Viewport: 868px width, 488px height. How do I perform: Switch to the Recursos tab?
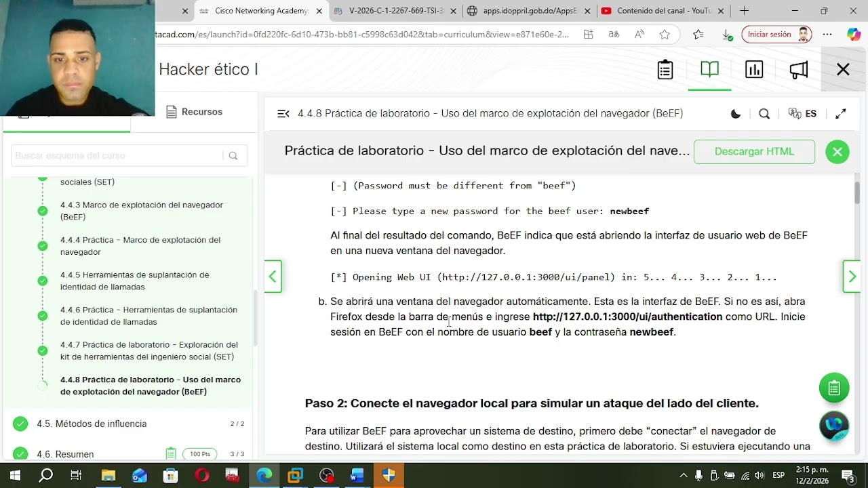(x=194, y=112)
